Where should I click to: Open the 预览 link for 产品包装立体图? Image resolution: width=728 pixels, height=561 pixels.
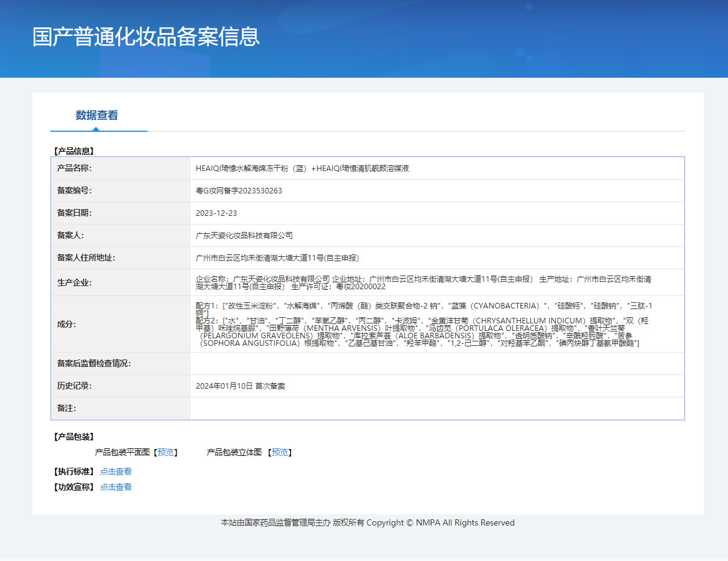click(x=280, y=452)
